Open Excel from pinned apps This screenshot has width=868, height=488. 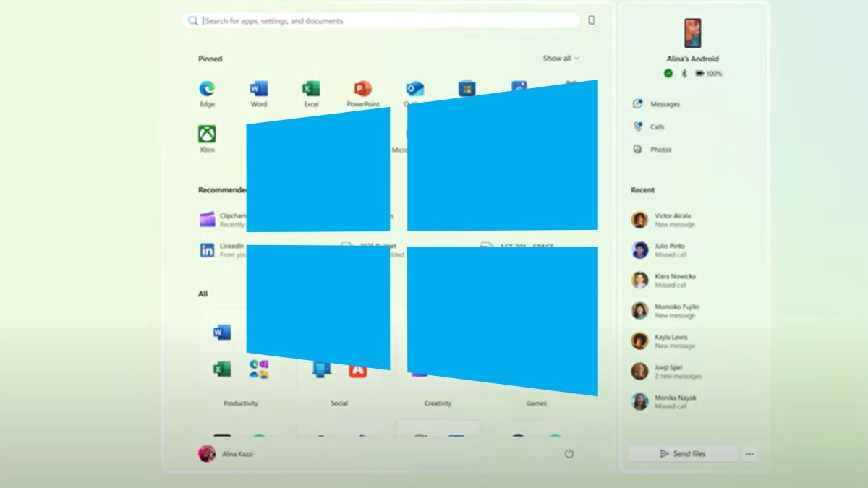310,93
